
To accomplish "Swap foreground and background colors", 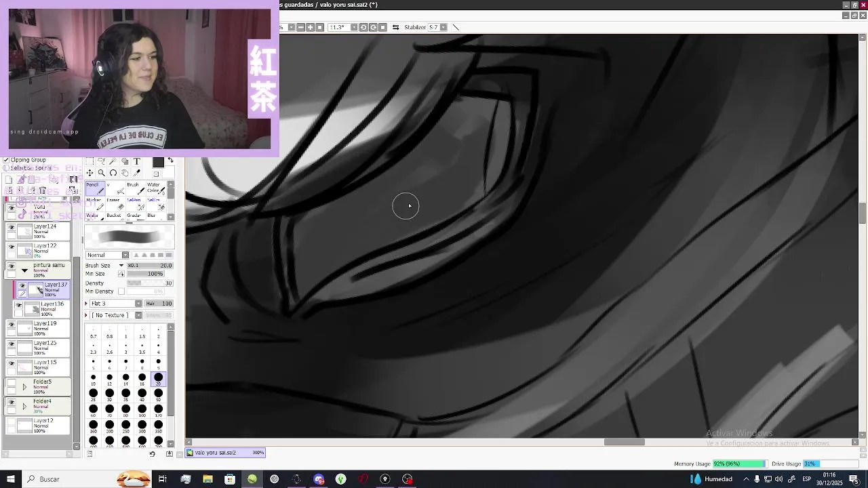I will [170, 160].
